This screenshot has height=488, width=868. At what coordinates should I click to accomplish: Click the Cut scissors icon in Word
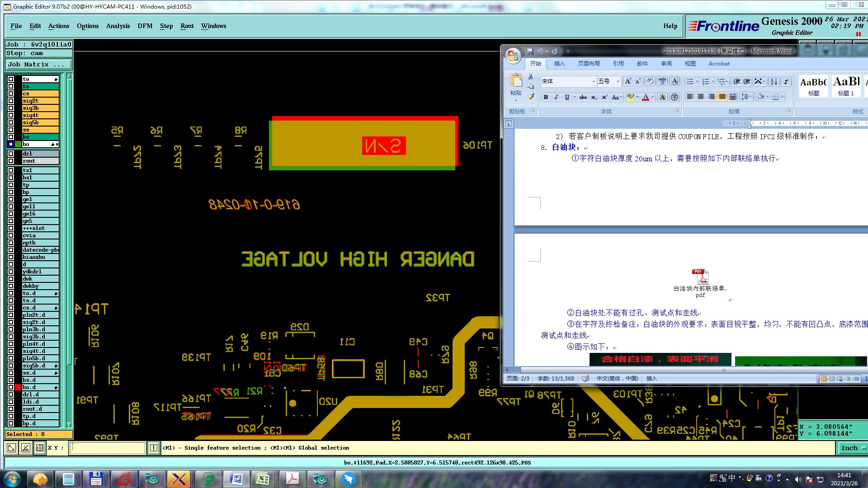tap(531, 77)
